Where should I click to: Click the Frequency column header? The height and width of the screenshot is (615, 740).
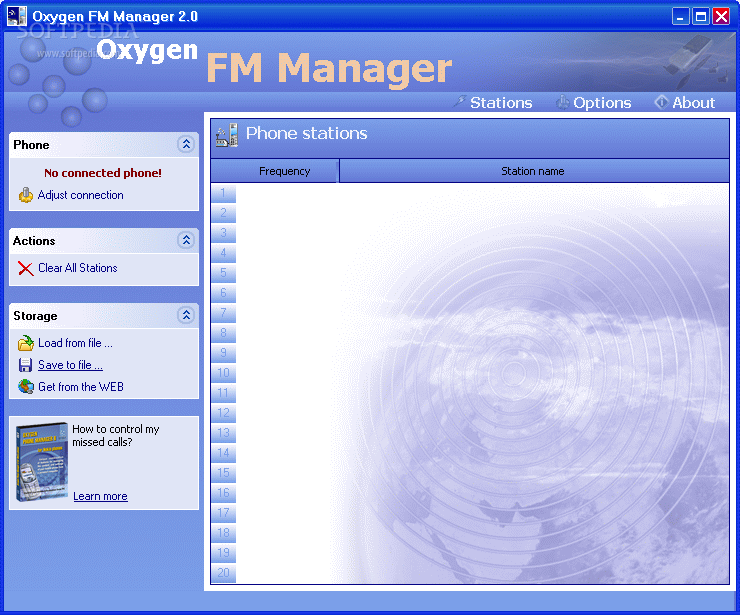pos(274,171)
